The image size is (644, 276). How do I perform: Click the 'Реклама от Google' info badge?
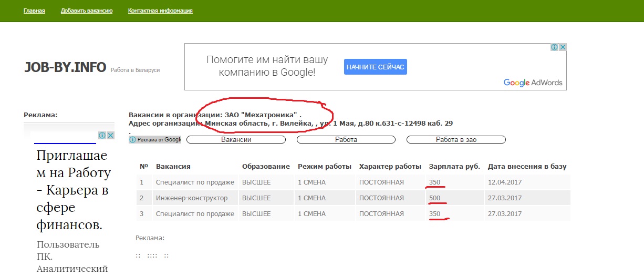[155, 140]
